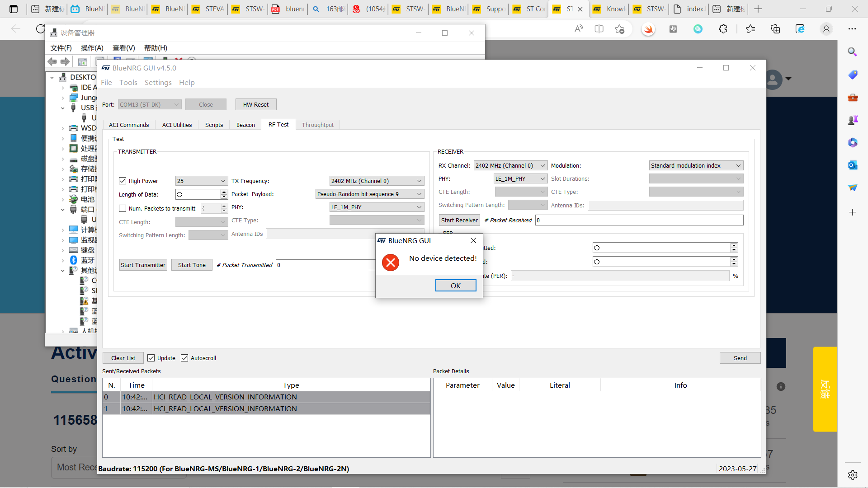Uncheck the High Power checkbox
Viewport: 868px width, 488px height.
click(123, 181)
